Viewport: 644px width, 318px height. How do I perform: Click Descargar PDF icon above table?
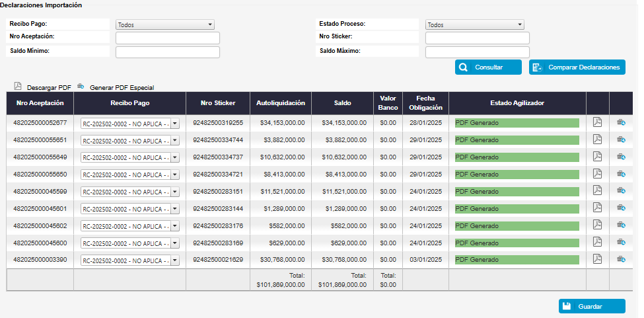click(x=18, y=87)
